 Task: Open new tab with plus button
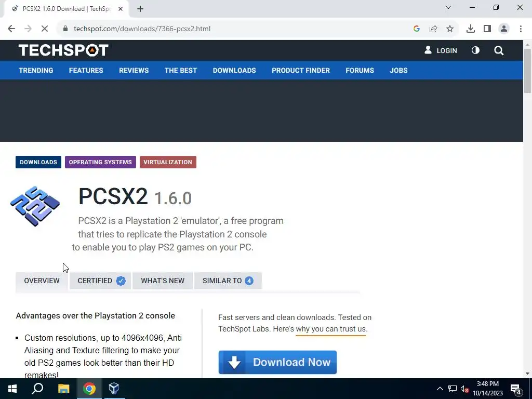tap(140, 9)
